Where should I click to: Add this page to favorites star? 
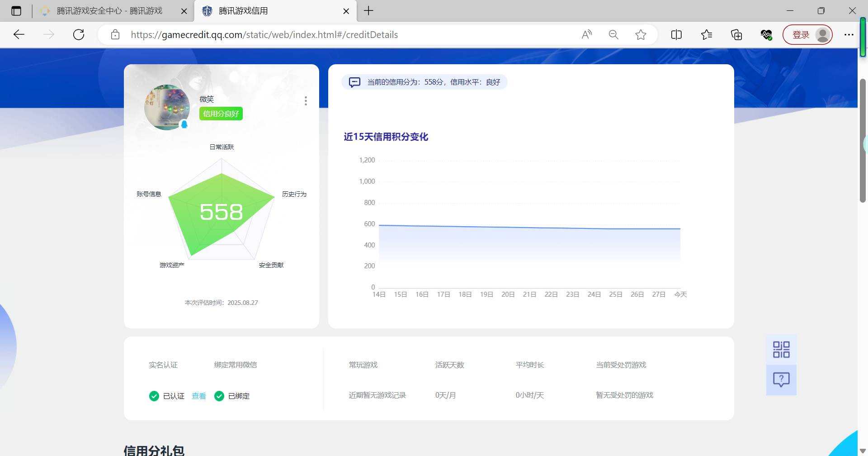641,35
